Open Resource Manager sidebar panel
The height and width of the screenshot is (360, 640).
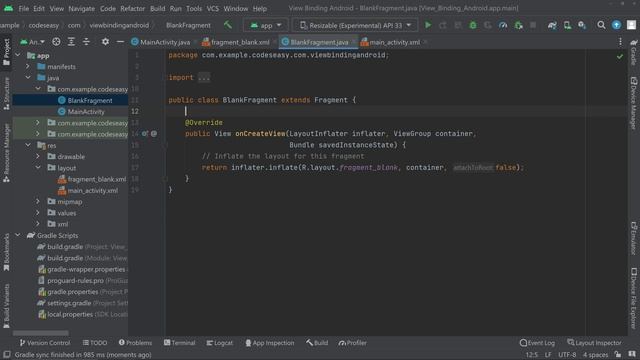tap(6, 153)
